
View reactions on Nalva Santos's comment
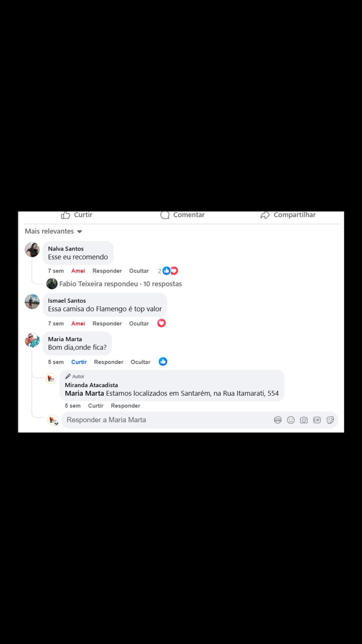click(x=168, y=271)
